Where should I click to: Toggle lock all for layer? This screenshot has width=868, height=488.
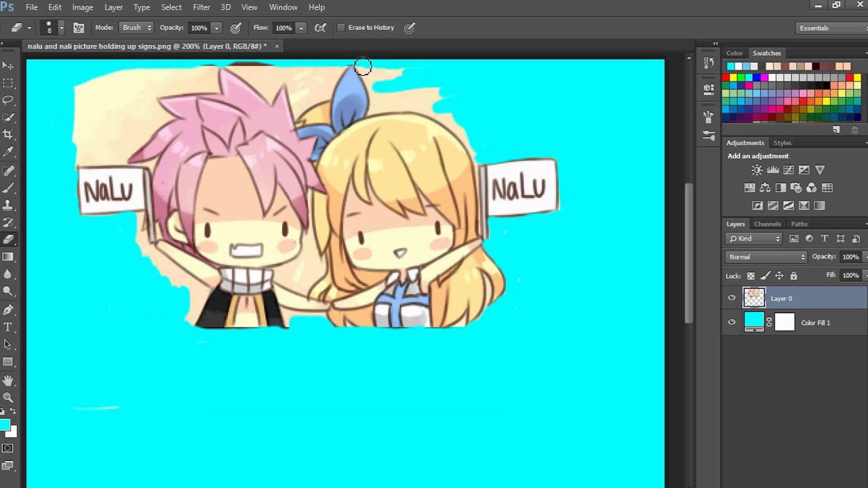point(793,276)
